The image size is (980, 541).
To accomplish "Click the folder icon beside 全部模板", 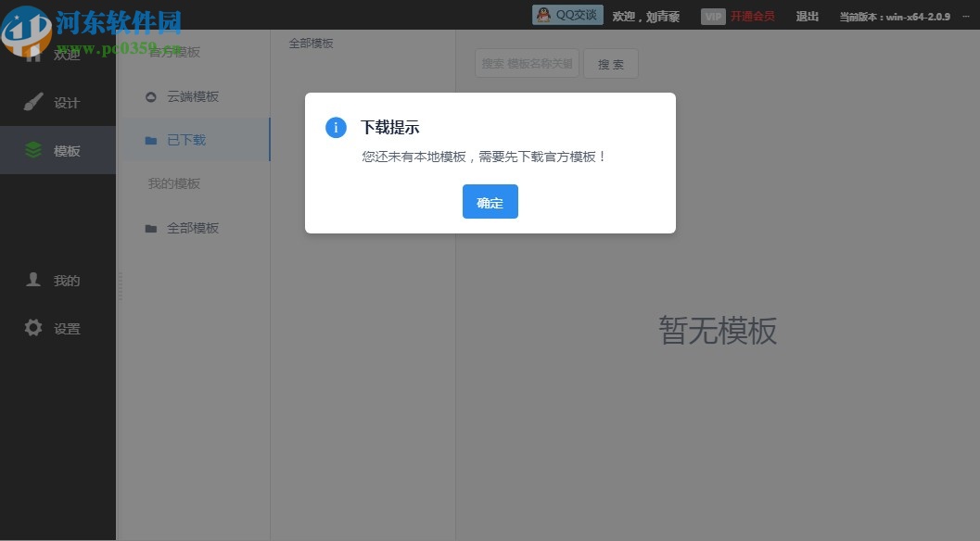I will [150, 228].
